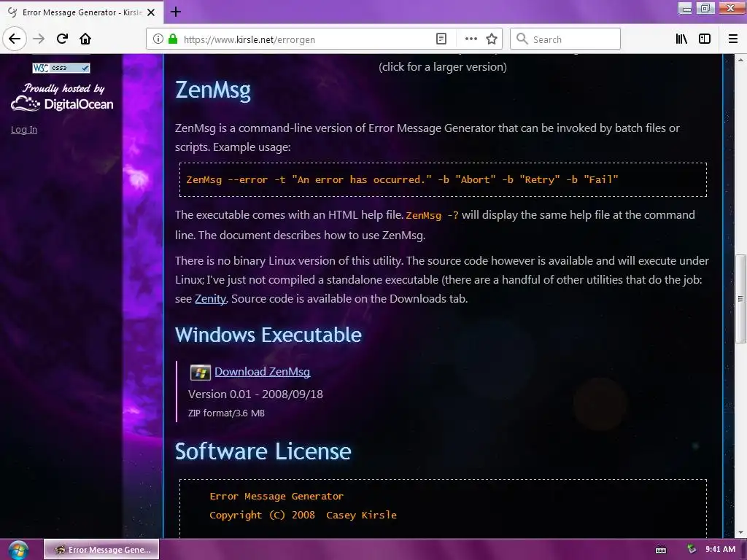Open the Windows Start menu orb
The image size is (747, 560).
pos(18,550)
